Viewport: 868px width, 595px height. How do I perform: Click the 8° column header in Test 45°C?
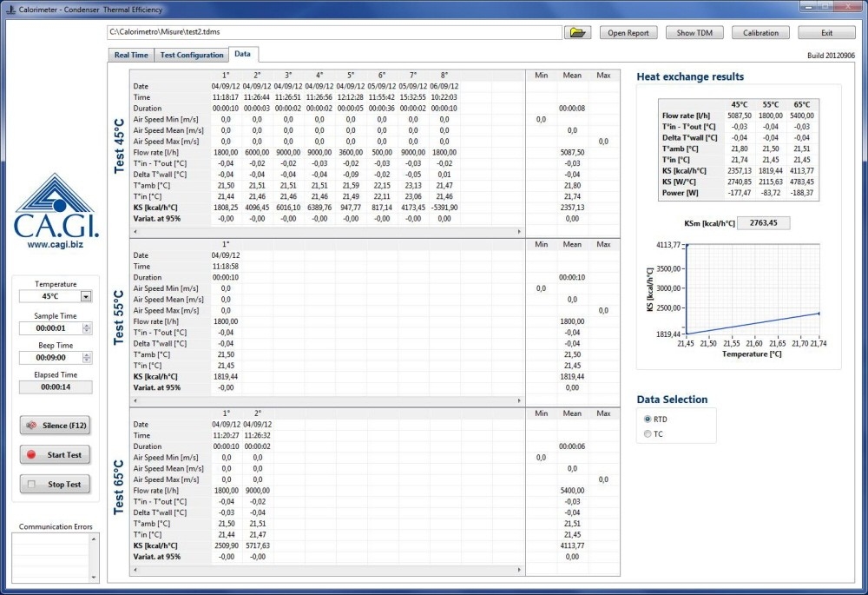(x=444, y=75)
